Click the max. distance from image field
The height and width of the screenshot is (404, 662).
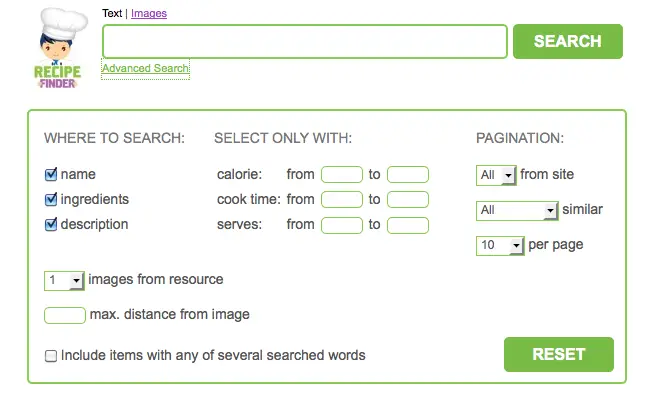(65, 315)
